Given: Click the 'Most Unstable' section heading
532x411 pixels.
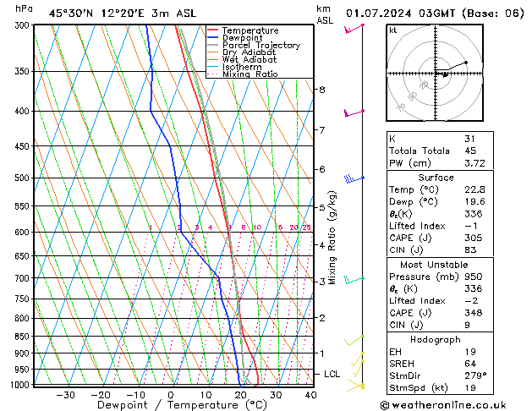Looking at the screenshot, I should point(434,265).
